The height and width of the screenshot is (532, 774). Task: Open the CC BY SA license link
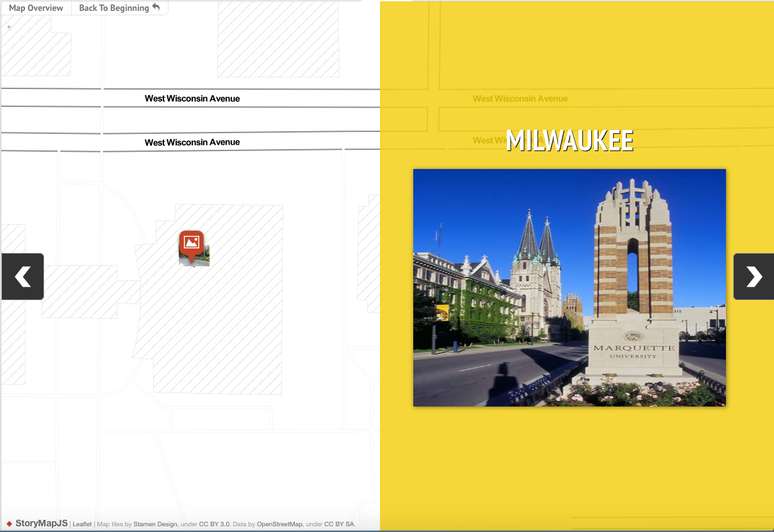click(x=339, y=524)
